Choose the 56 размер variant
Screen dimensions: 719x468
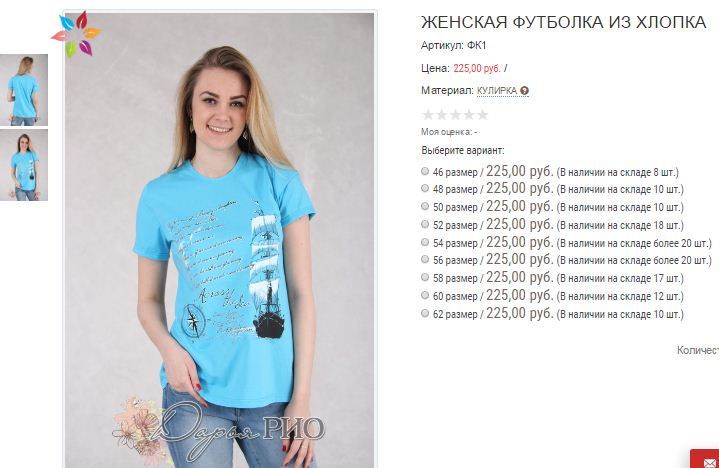point(425,259)
